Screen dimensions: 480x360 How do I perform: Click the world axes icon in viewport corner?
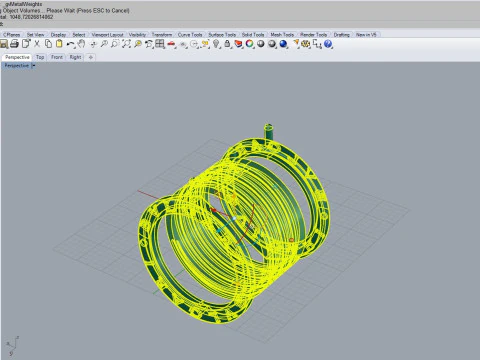[12, 346]
